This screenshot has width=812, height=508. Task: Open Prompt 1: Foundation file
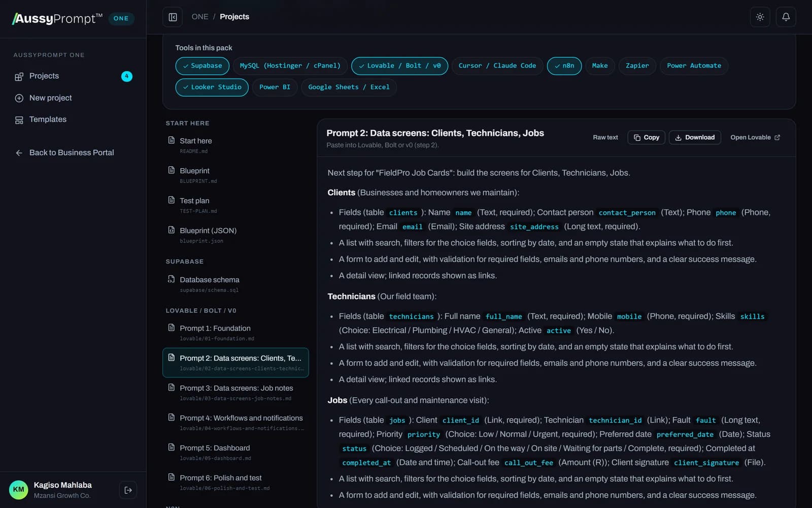coord(235,333)
